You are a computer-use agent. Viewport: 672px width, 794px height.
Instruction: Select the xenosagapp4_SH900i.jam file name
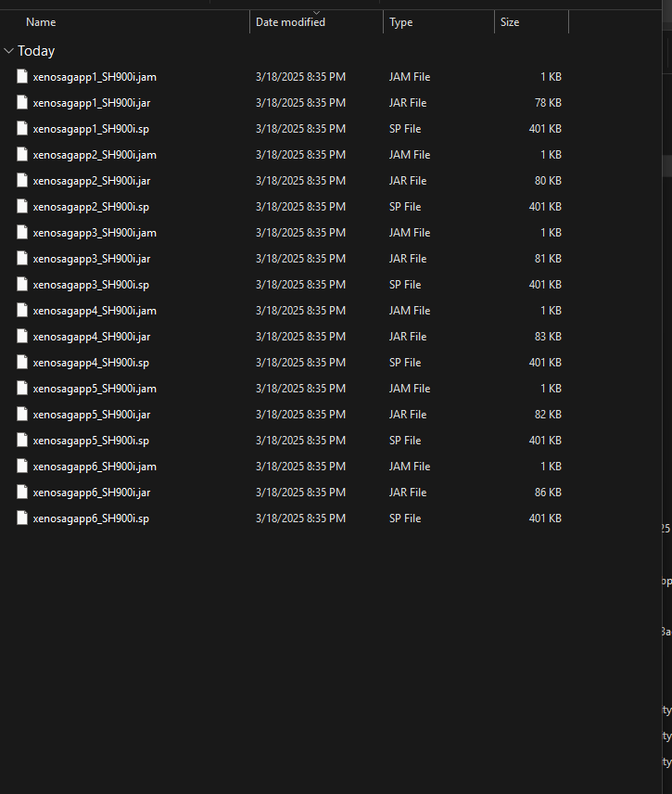point(95,311)
